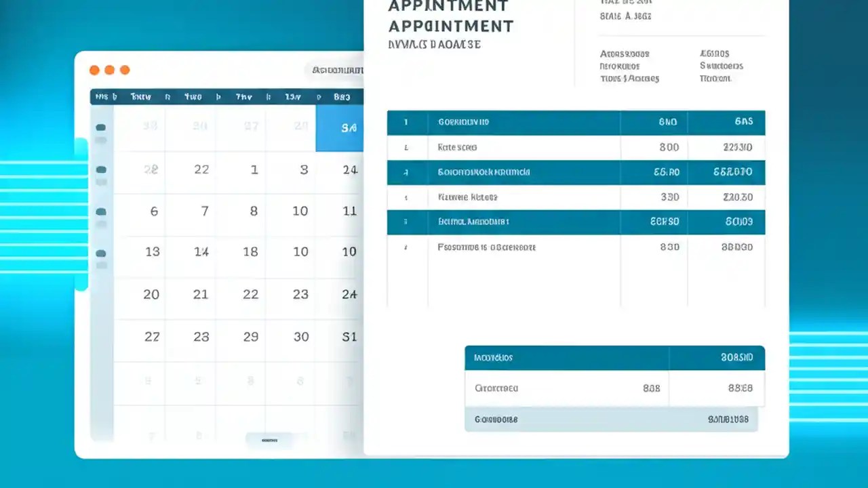Select the middle orange circle icon

point(109,70)
